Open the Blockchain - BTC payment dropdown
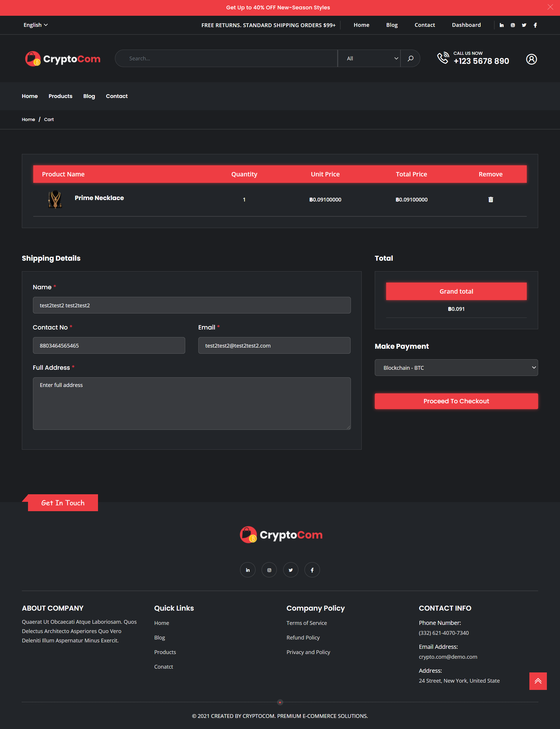The image size is (560, 729). 456,367
